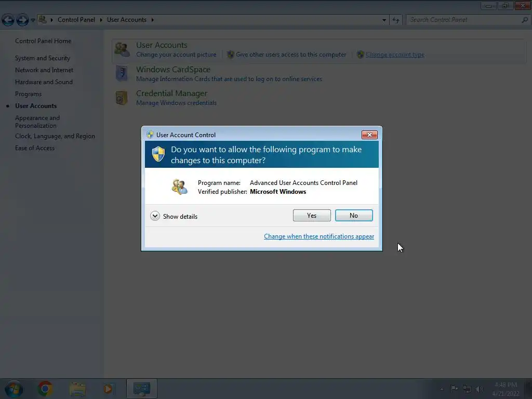Open the volume speaker icon in tray
Image resolution: width=532 pixels, height=399 pixels.
pyautogui.click(x=480, y=389)
